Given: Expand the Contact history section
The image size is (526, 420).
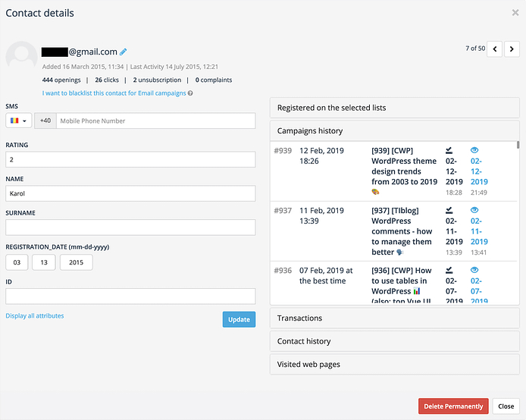Looking at the screenshot, I should 394,341.
